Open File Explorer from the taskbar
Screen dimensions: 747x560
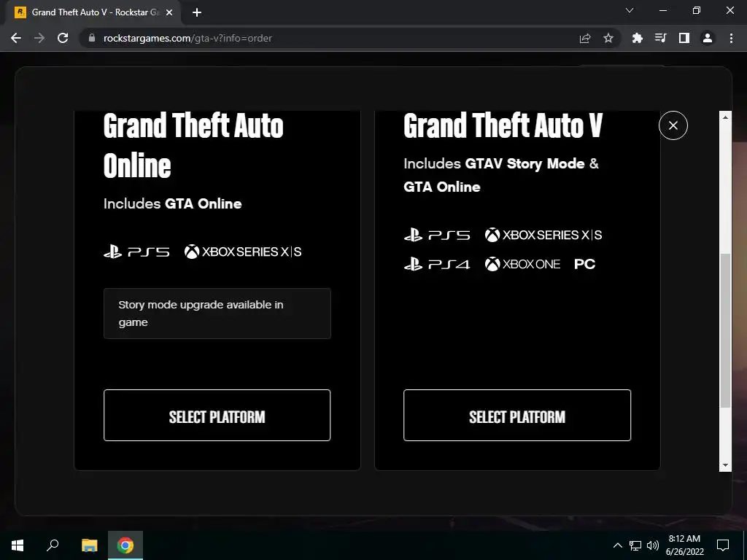tap(89, 545)
